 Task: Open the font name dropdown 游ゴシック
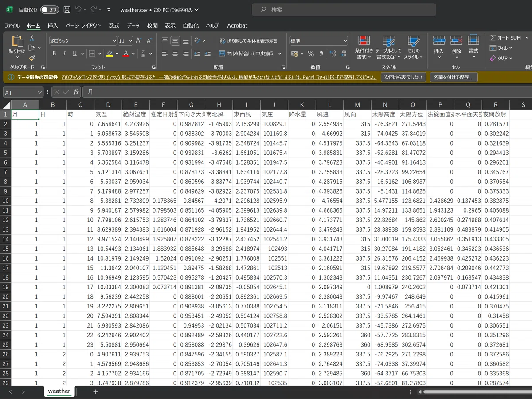[x=114, y=41]
